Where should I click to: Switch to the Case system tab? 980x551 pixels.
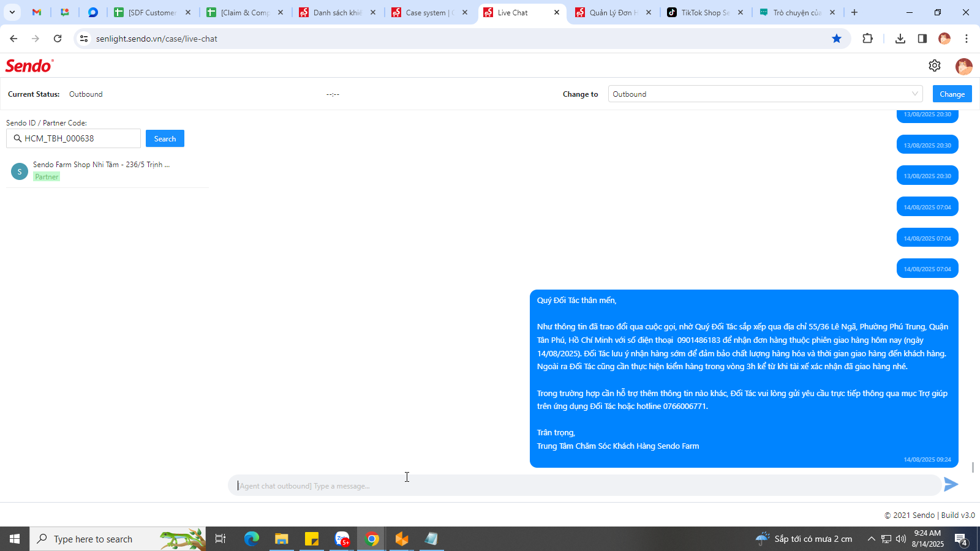click(429, 12)
